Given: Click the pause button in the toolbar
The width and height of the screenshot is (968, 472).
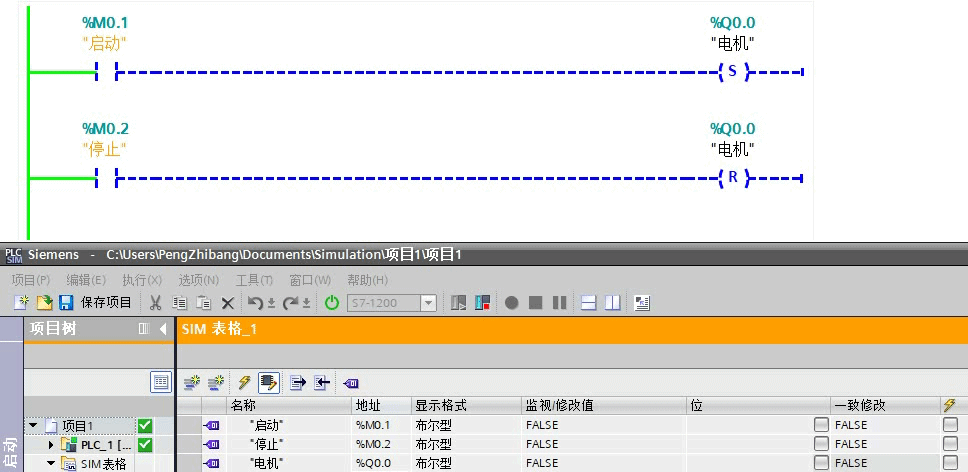Looking at the screenshot, I should click(559, 303).
